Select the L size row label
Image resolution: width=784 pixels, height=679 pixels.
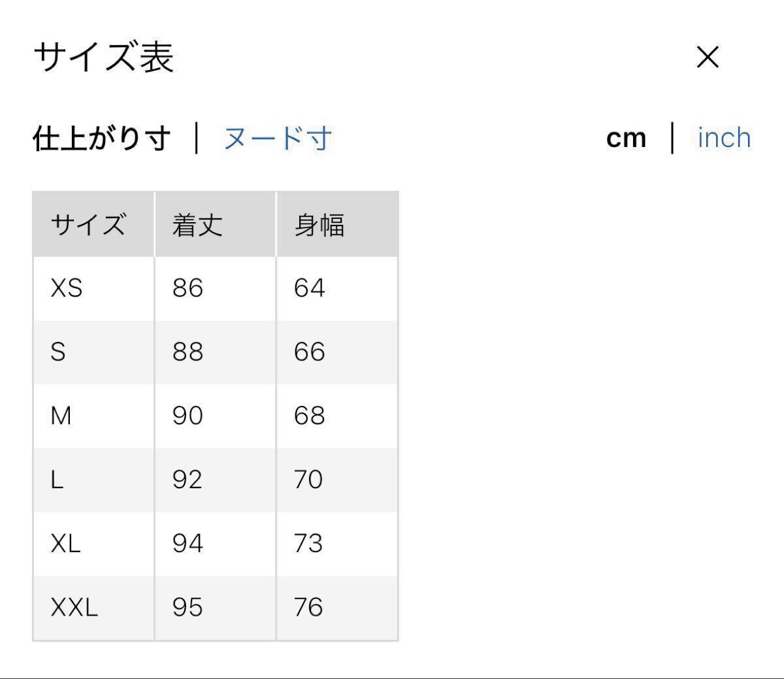click(x=57, y=480)
